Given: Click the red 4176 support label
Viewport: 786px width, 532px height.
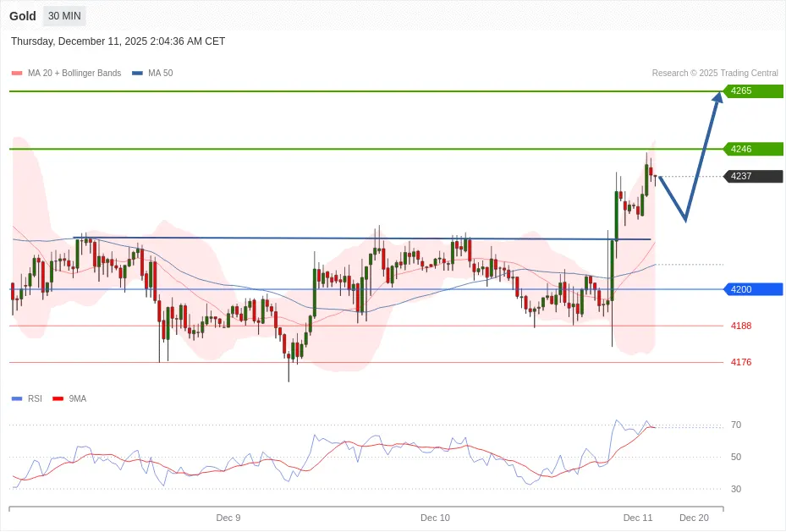Looking at the screenshot, I should [x=741, y=362].
